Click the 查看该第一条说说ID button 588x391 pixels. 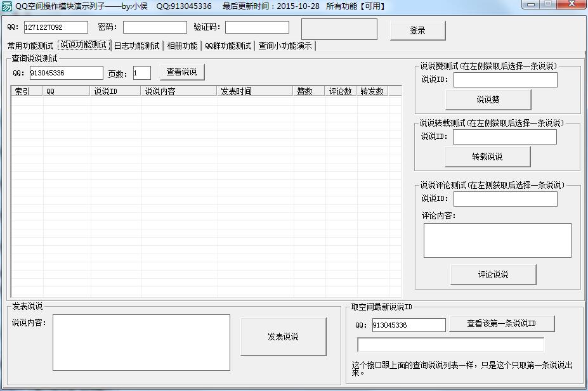[x=502, y=324]
